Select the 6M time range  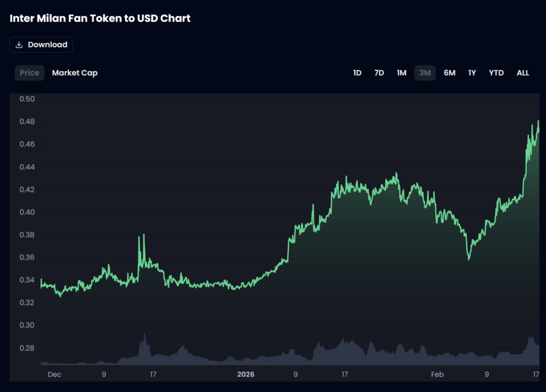[449, 72]
